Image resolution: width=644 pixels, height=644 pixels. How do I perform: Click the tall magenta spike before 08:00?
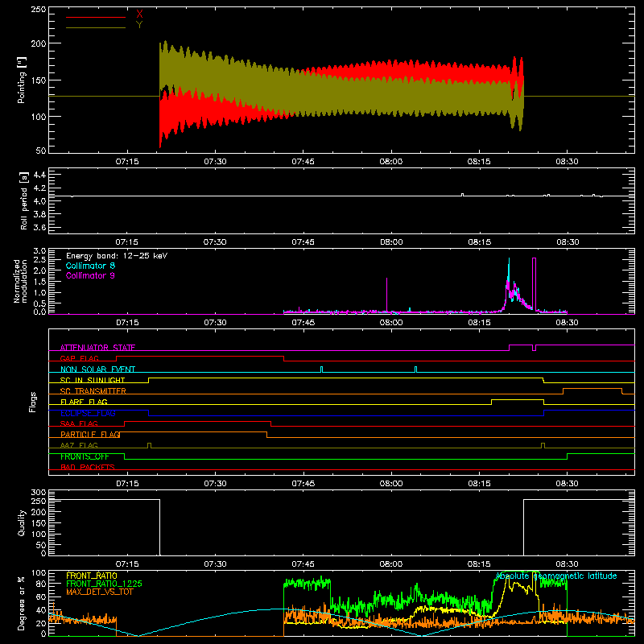(x=386, y=295)
